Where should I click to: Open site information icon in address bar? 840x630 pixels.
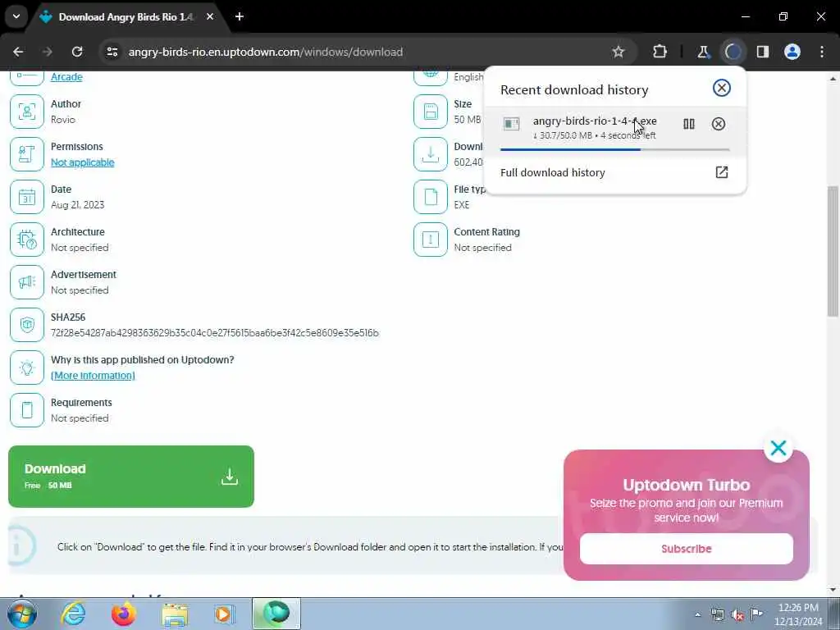point(112,52)
